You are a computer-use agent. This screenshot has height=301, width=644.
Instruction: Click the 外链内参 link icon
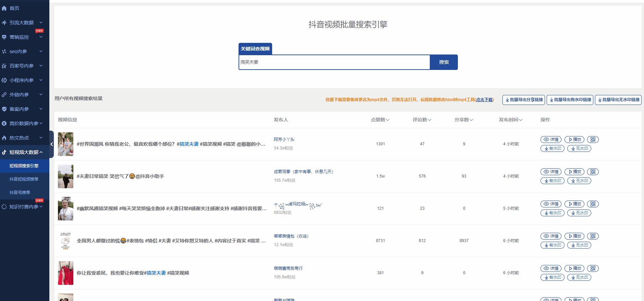pyautogui.click(x=4, y=95)
